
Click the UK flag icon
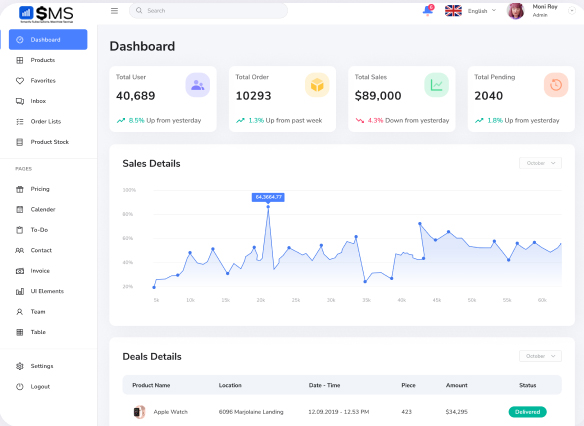[453, 11]
